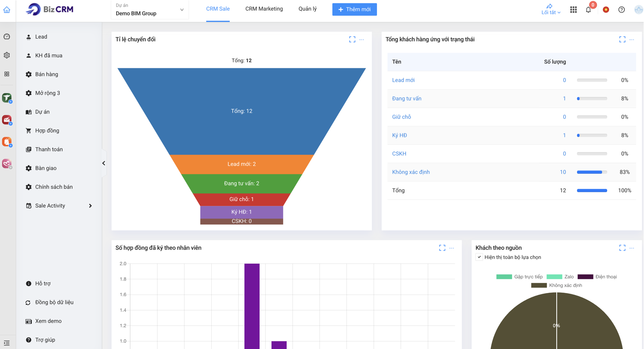644x349 pixels.
Task: Open the pink heart app icon
Action: coord(7,164)
